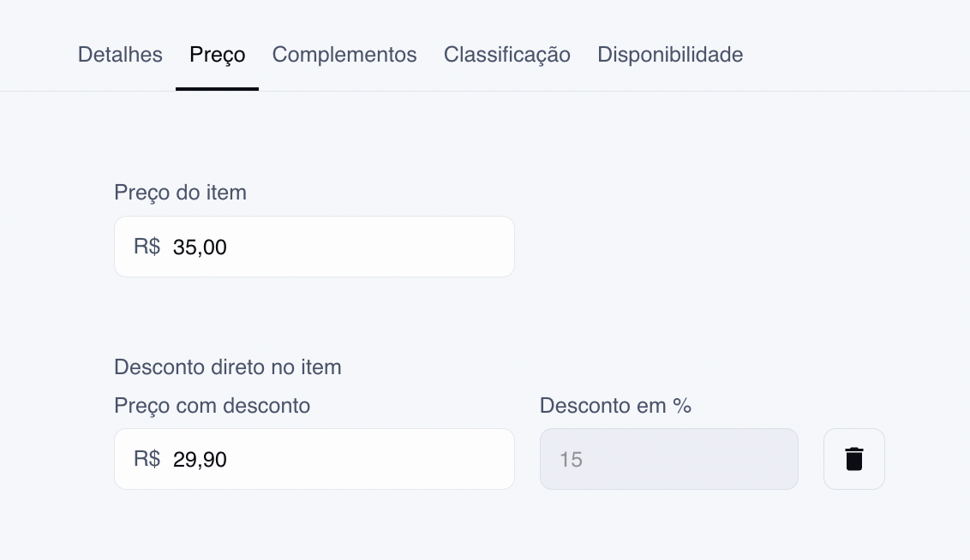Viewport: 970px width, 560px height.
Task: Click the Desconto direto no item heading
Action: pyautogui.click(x=227, y=366)
